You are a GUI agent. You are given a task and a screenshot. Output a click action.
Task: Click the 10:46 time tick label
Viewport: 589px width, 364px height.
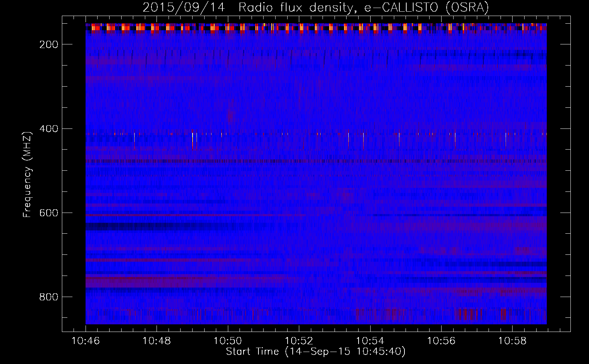[x=86, y=341]
